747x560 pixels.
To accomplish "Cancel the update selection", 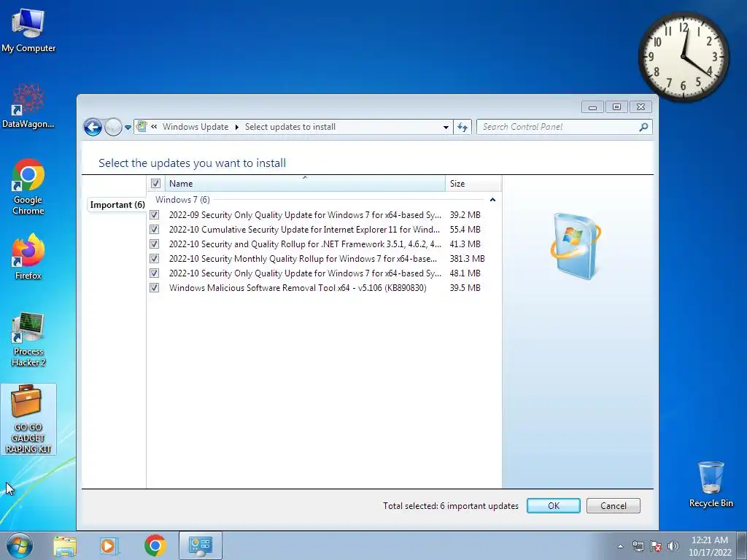I will [x=613, y=506].
